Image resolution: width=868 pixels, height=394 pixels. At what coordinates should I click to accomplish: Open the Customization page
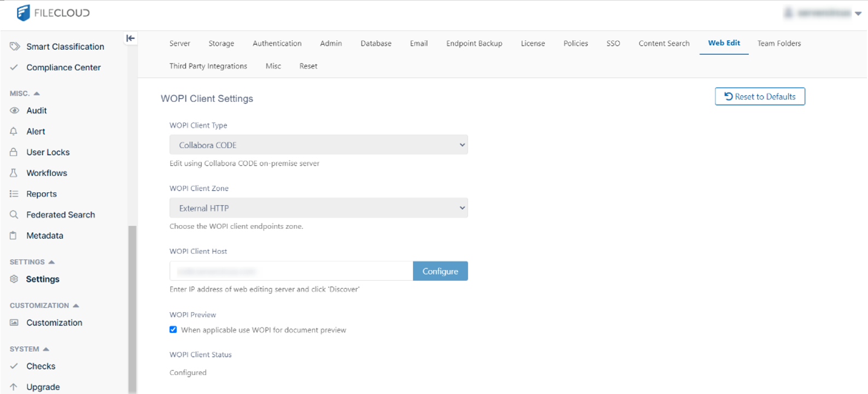point(54,322)
